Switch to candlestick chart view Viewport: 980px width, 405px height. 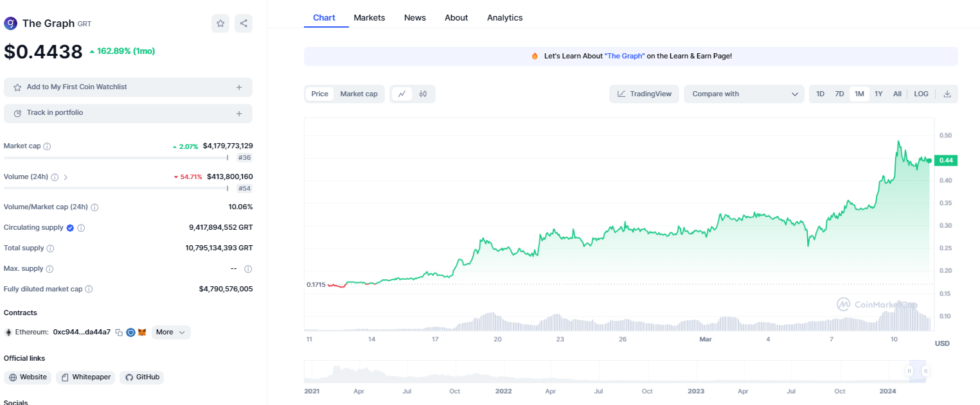423,94
